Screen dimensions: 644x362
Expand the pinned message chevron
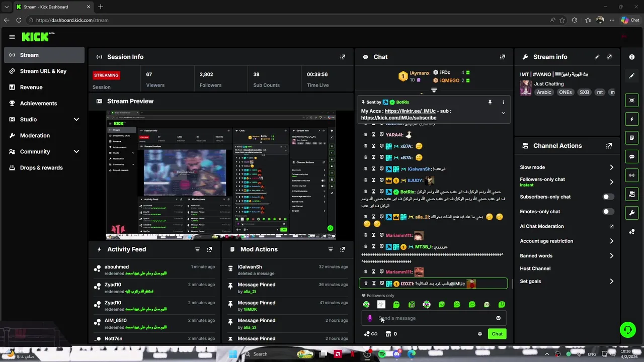503,113
